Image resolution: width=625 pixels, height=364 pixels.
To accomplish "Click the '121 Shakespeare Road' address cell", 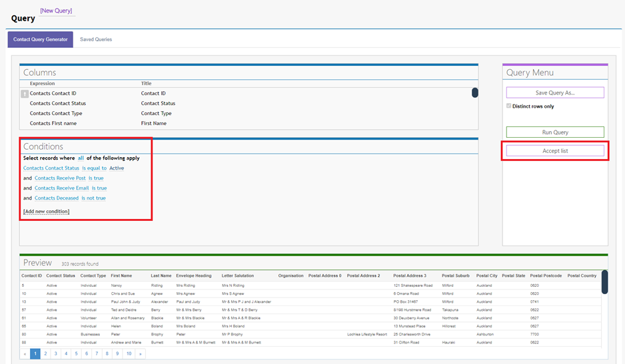I will (413, 285).
